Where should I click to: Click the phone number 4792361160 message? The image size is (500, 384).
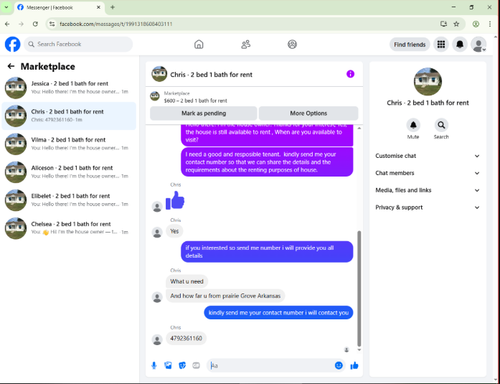186,338
